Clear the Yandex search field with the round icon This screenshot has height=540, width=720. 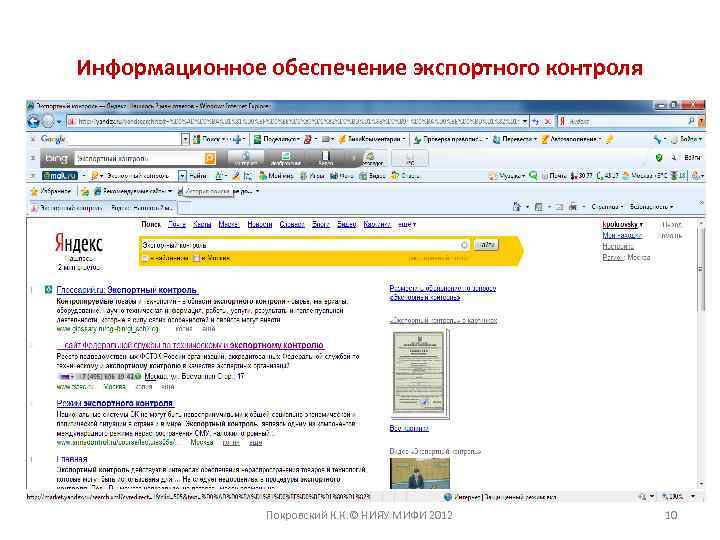(464, 245)
